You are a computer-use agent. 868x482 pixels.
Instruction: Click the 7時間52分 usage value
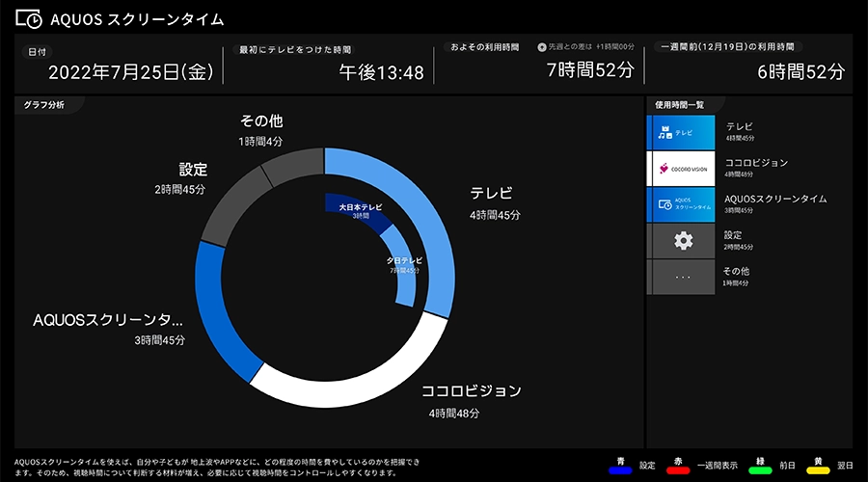[x=590, y=69]
